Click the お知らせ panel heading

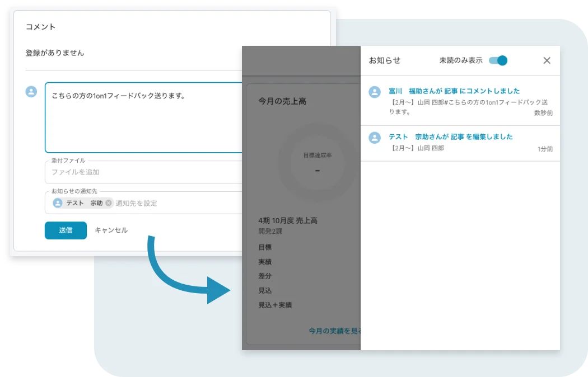[x=385, y=60]
